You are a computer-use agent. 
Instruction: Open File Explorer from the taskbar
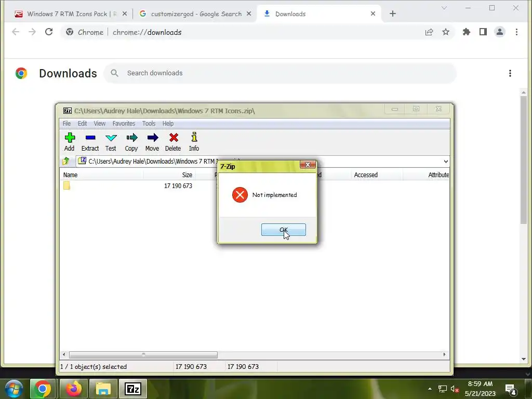(x=103, y=389)
